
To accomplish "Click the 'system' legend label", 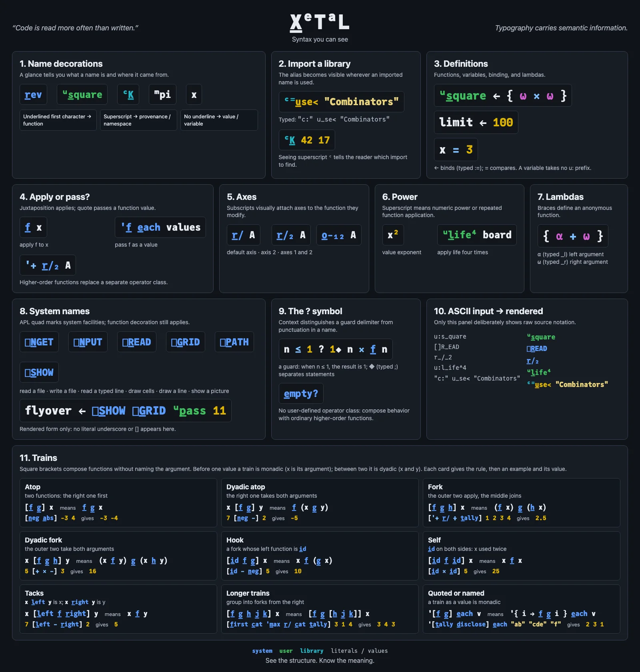I will tap(262, 651).
